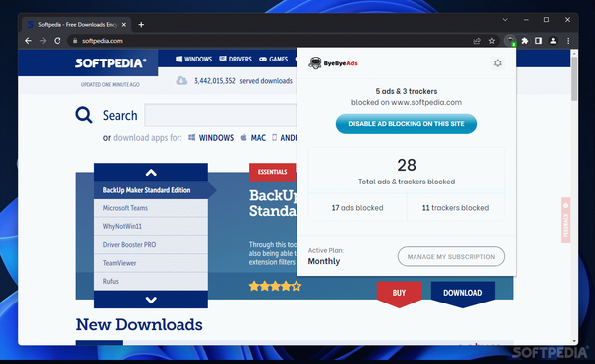595x364 pixels.
Task: Click the '28' total blocked count
Action: click(407, 165)
